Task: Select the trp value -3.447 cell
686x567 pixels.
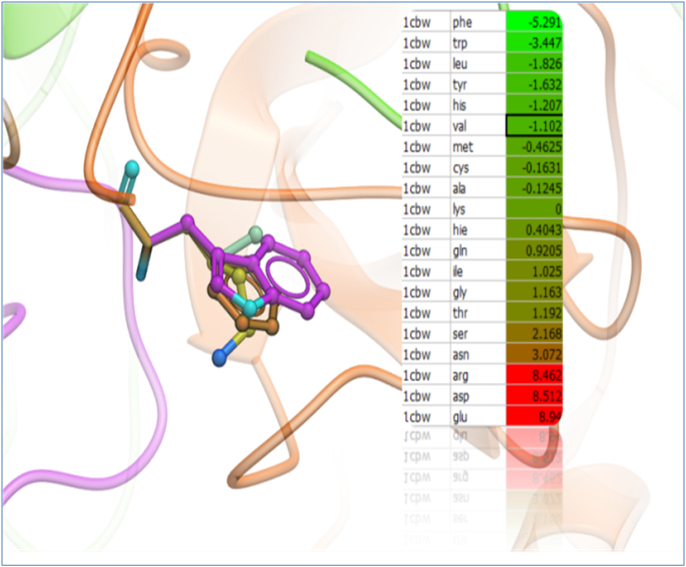Action: click(x=533, y=42)
